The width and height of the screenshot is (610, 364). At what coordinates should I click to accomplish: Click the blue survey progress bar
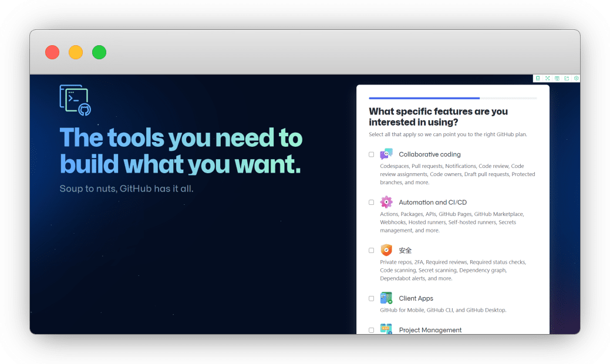point(424,98)
